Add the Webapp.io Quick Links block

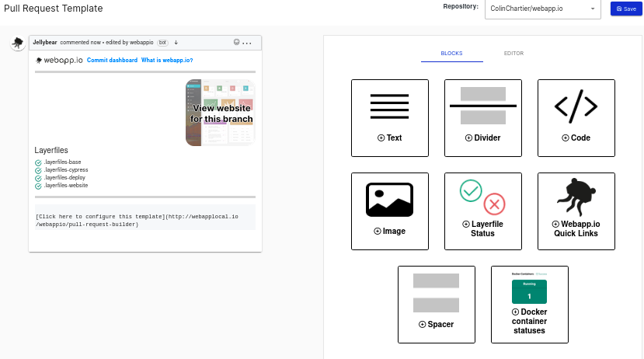click(576, 211)
